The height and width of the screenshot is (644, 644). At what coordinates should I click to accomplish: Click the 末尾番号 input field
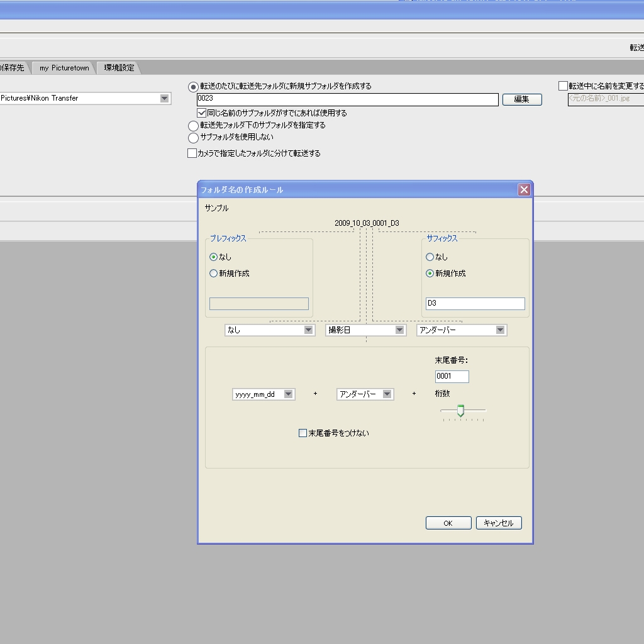click(x=452, y=376)
